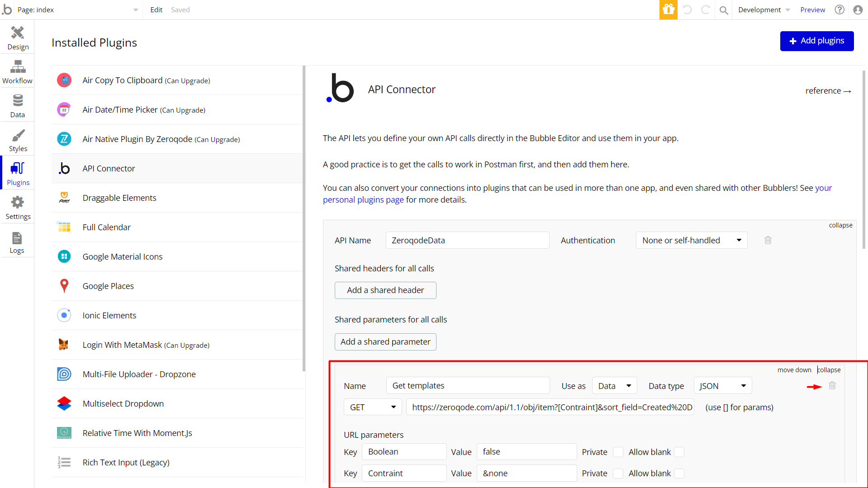The image size is (868, 488).
Task: Open the Data section
Action: point(18,106)
